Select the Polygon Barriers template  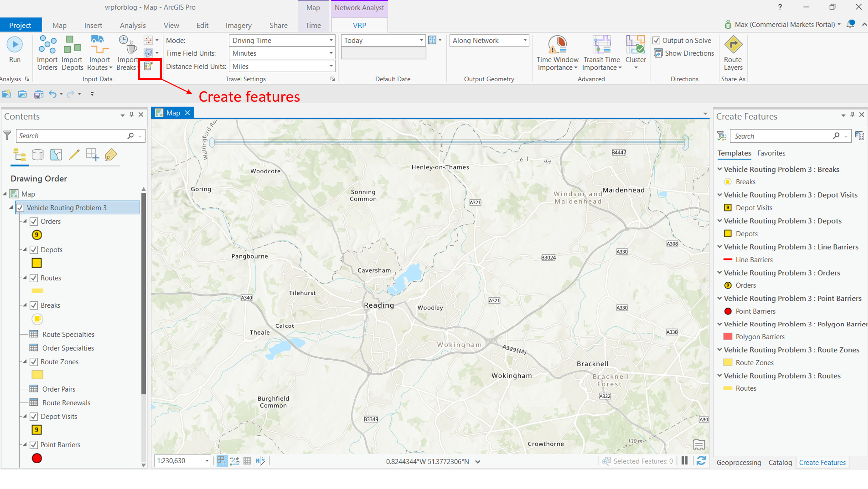pos(760,337)
